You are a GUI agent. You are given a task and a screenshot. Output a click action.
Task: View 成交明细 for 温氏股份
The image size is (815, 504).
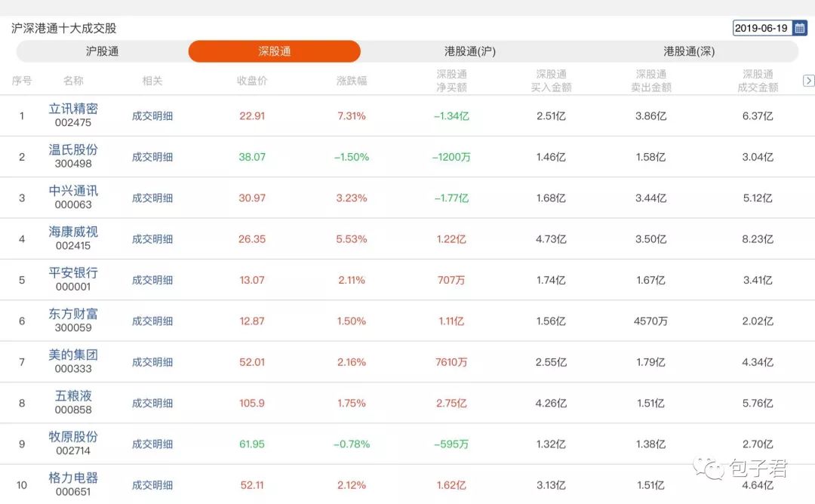pos(152,157)
